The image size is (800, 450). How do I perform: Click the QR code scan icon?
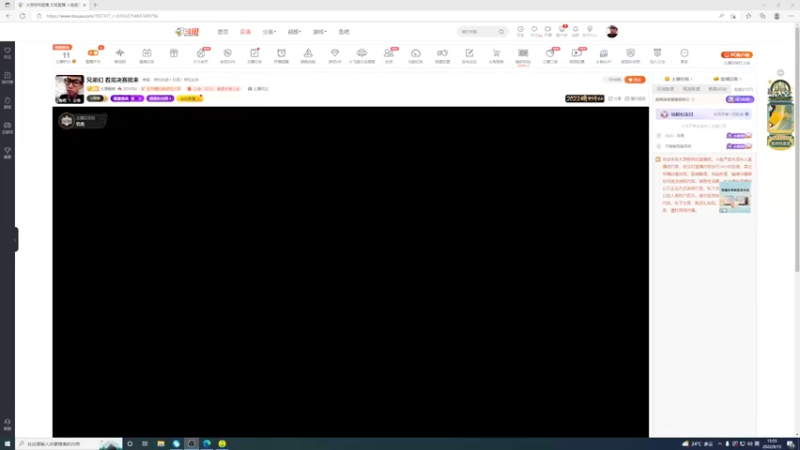point(523,53)
